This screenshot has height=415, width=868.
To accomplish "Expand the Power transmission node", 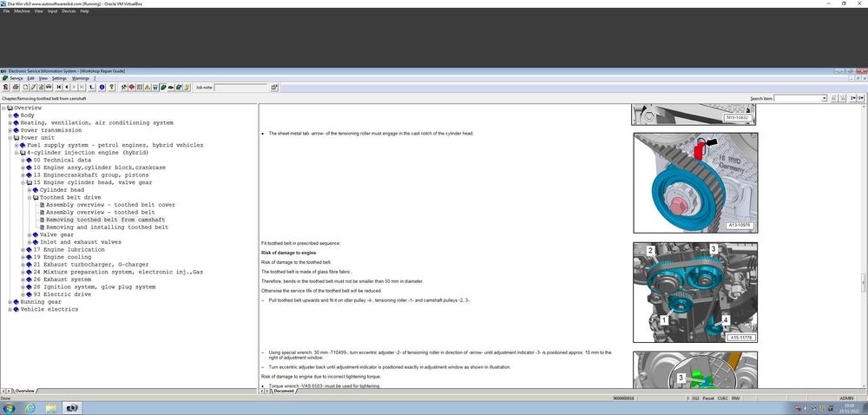I will pyautogui.click(x=10, y=130).
